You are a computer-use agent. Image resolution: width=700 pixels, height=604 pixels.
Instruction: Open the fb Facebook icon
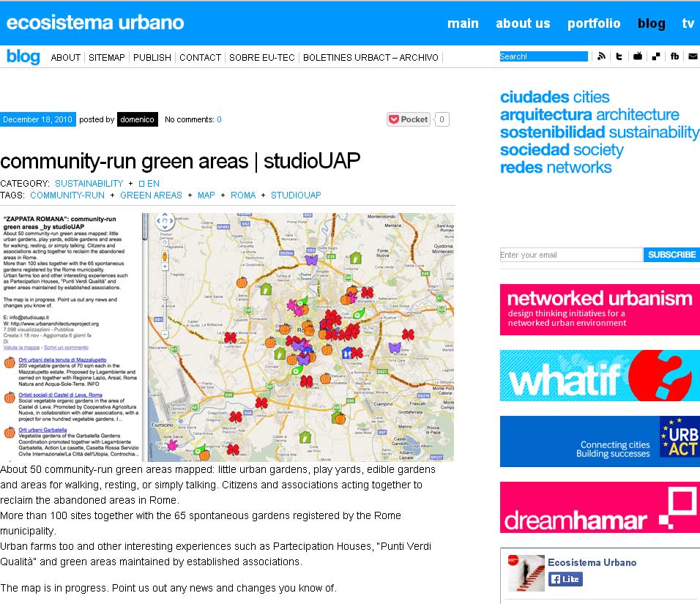click(x=674, y=56)
